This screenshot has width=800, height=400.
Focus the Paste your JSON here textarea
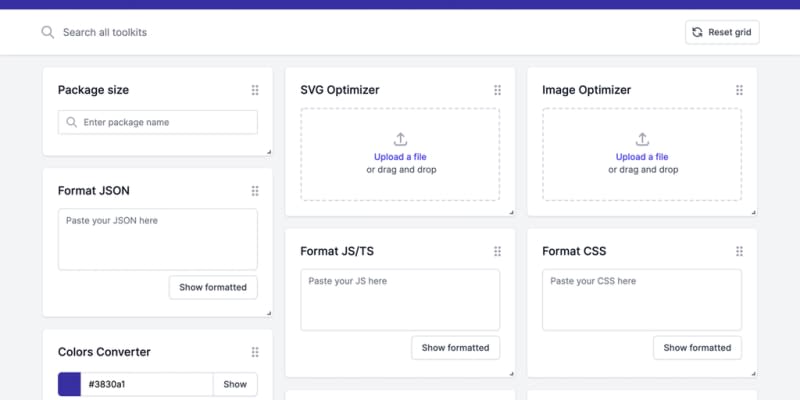coord(157,239)
